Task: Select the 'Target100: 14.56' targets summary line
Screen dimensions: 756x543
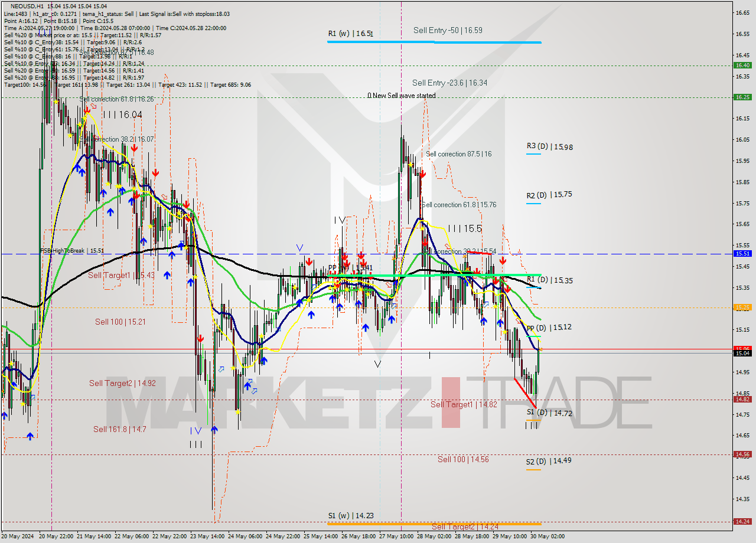Action: click(x=128, y=85)
